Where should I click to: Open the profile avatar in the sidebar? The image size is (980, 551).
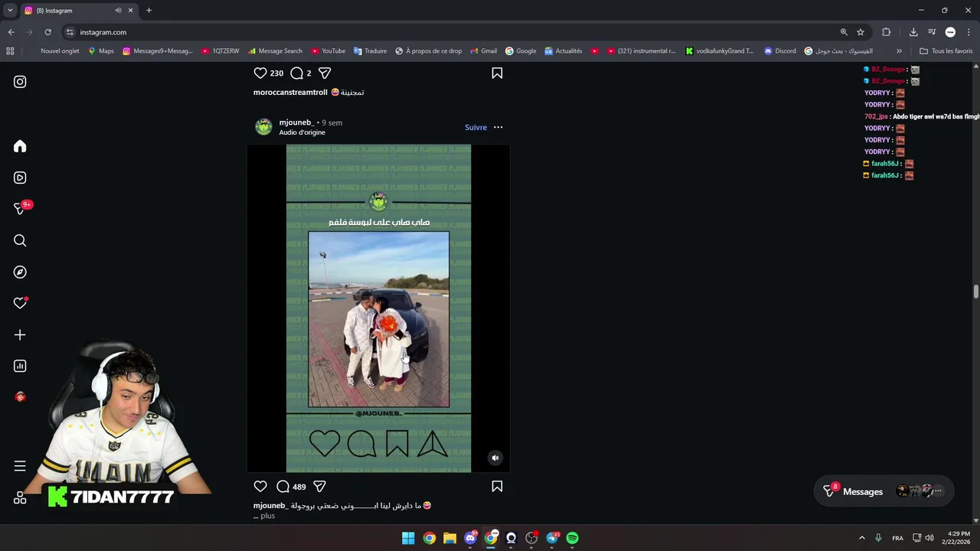point(20,396)
